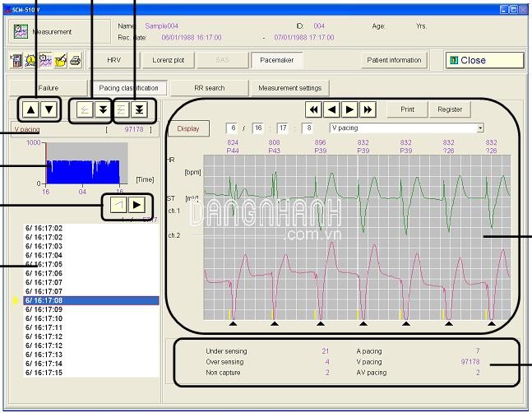532x413 pixels.
Task: Click the seconds input field showing 8
Action: pyautogui.click(x=308, y=128)
